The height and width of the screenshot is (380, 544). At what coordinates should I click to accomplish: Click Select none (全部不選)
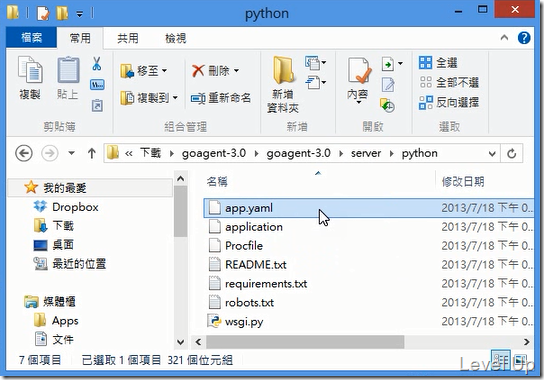point(449,83)
